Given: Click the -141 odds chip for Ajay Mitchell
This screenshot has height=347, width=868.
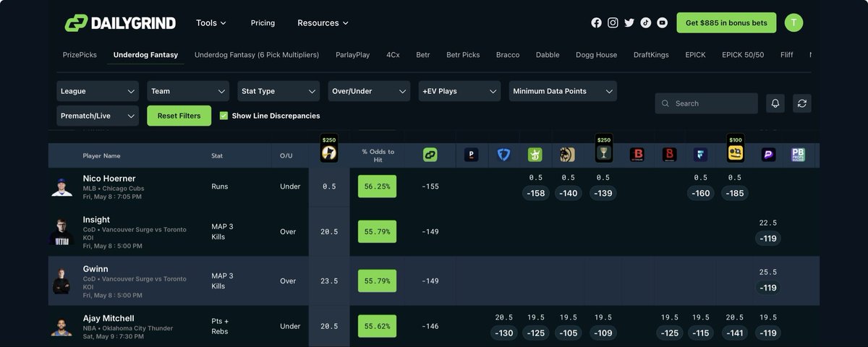Looking at the screenshot, I should click(x=735, y=333).
